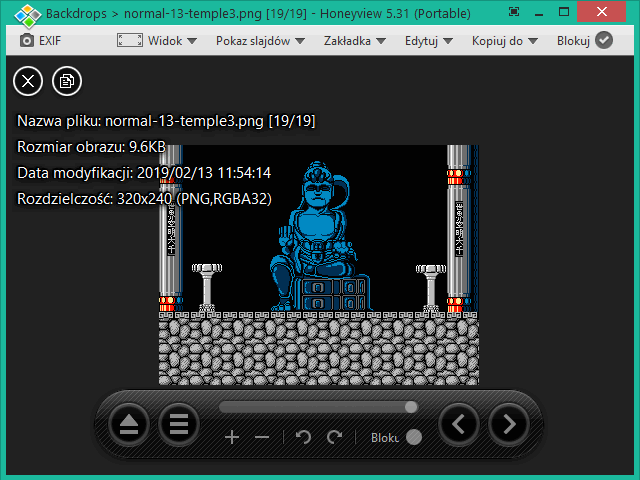This screenshot has width=640, height=480.
Task: Click the Honeyview app logo icon
Action: coord(28,15)
